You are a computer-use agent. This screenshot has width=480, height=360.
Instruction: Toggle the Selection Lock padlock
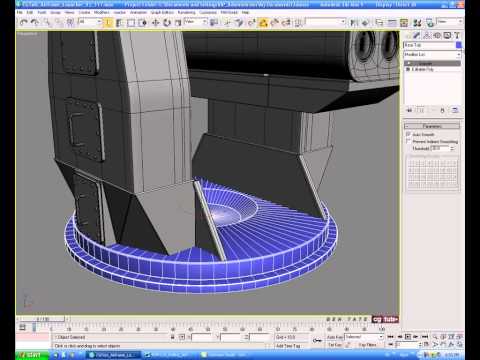173,337
